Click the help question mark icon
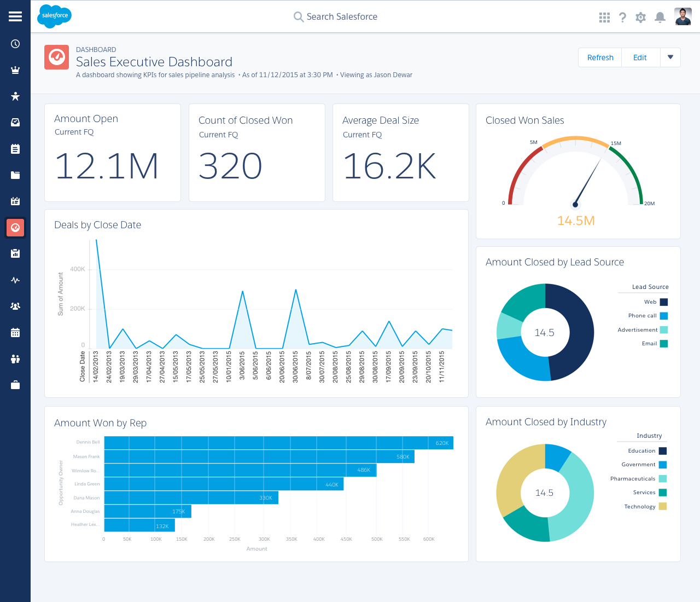Viewport: 700px width, 602px height. 622,18
